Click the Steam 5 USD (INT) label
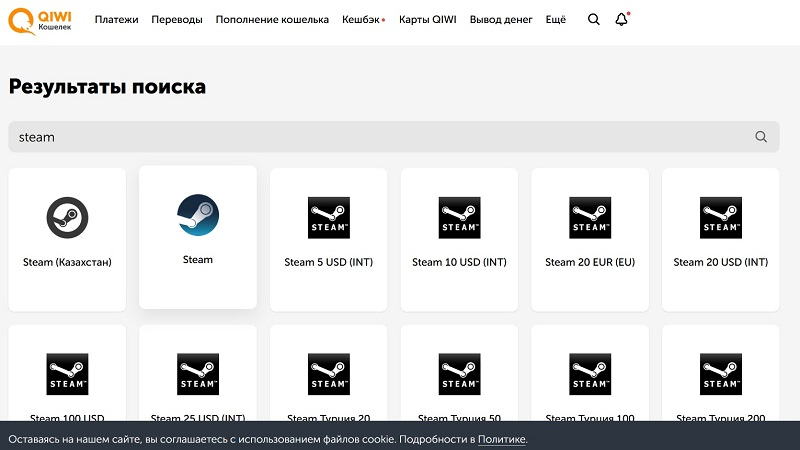Image resolution: width=800 pixels, height=450 pixels. 329,262
